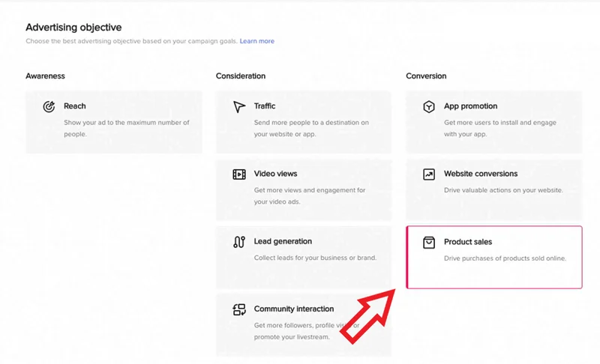Click 'Drive purchases of products sold online' description
Viewport: 600px width, 364px height.
coord(505,258)
